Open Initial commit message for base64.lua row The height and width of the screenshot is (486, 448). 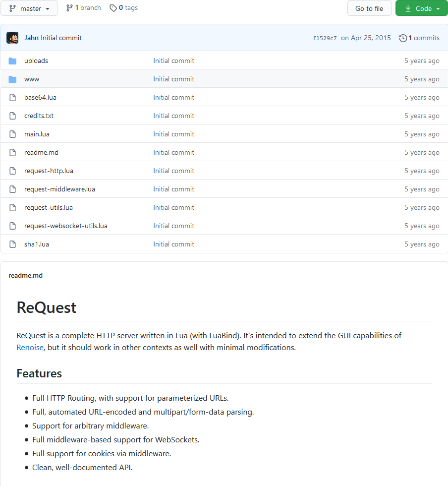[174, 97]
